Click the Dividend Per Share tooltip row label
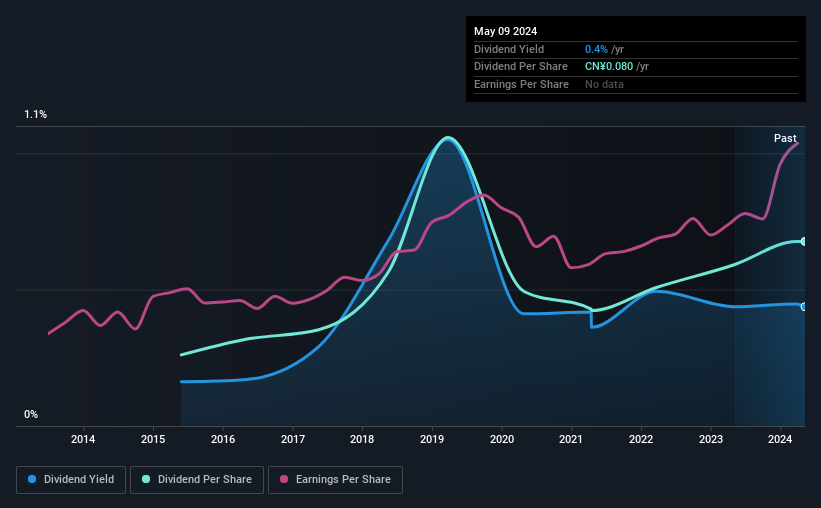The width and height of the screenshot is (821, 508). pyautogui.click(x=520, y=67)
